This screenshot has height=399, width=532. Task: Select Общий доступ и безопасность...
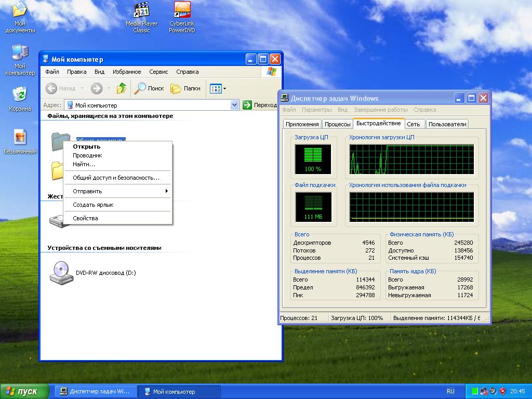pos(117,178)
